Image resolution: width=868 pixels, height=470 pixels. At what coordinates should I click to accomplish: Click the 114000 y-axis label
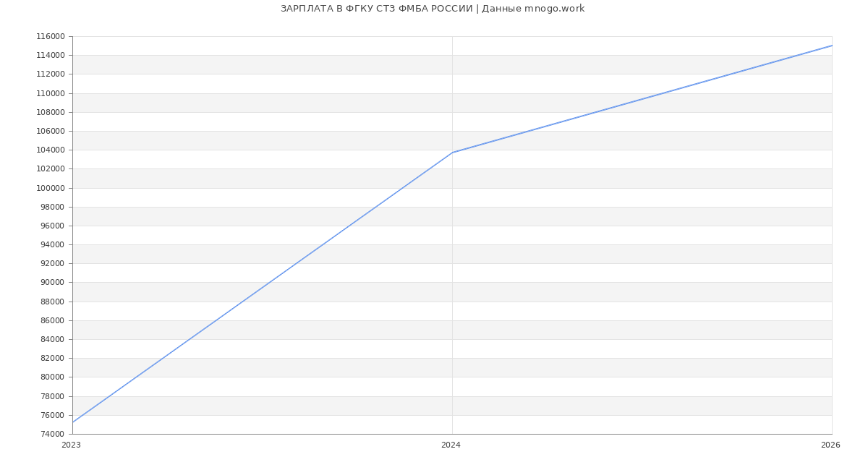coord(51,56)
